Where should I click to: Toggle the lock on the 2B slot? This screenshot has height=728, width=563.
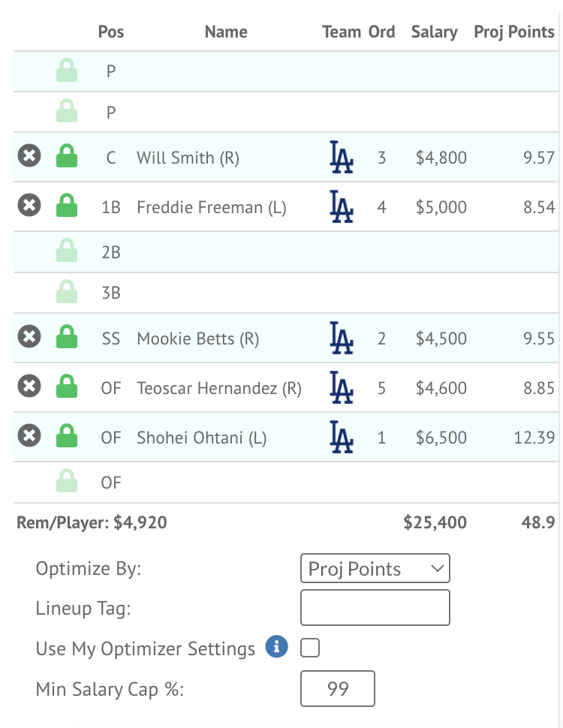(67, 250)
